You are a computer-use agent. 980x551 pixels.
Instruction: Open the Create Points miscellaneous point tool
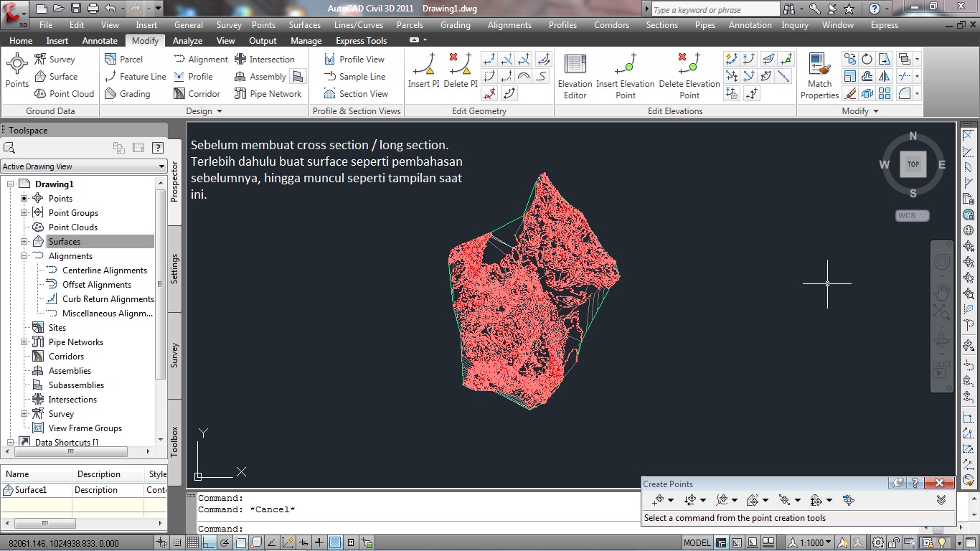coord(659,500)
